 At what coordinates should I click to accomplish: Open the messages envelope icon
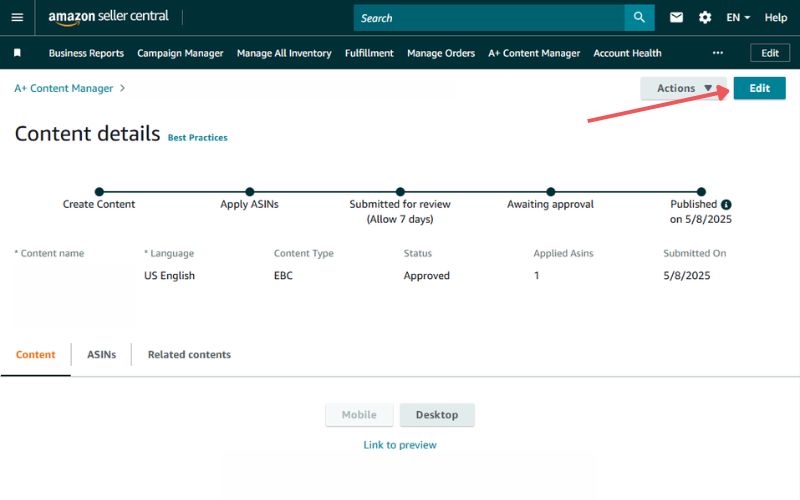[677, 18]
